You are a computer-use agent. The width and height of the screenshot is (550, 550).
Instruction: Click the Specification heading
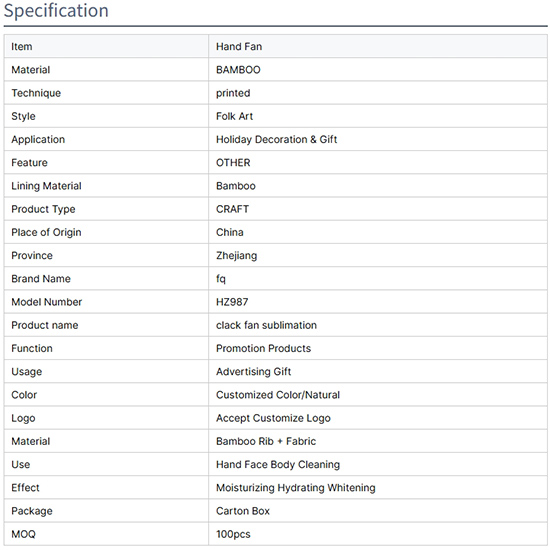coord(56,11)
